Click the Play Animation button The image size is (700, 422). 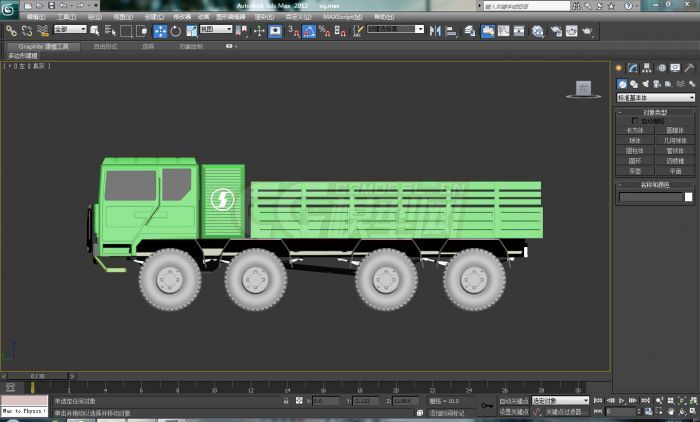click(x=621, y=401)
